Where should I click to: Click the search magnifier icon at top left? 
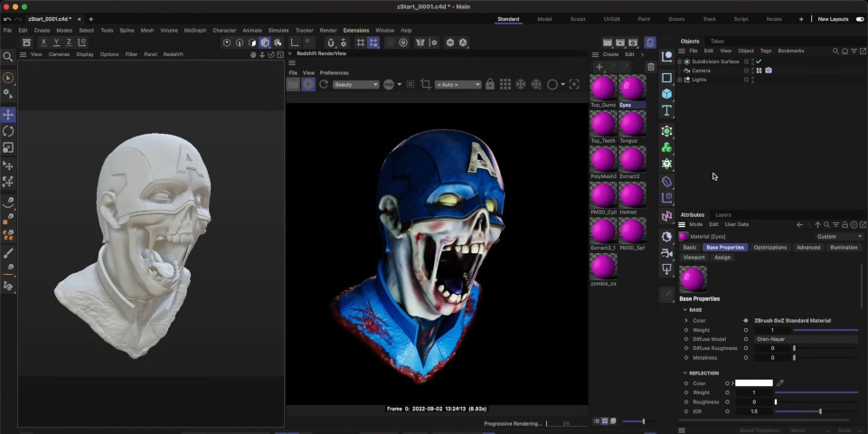pos(8,57)
